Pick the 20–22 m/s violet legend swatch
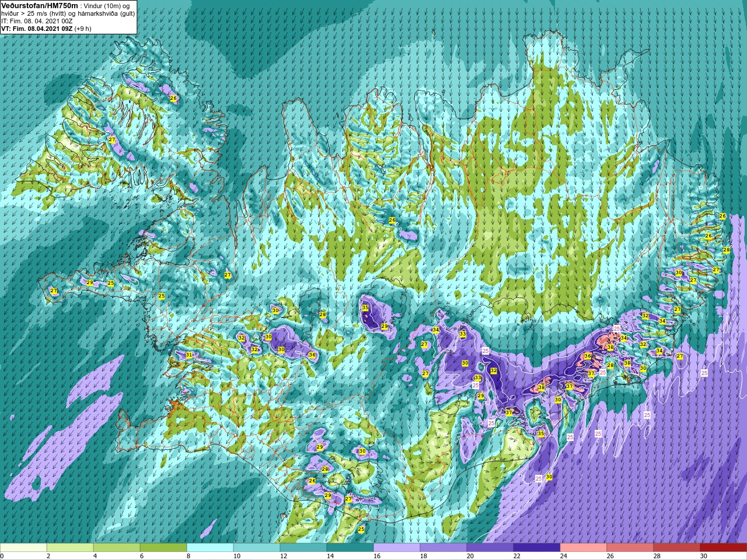 coord(490,548)
